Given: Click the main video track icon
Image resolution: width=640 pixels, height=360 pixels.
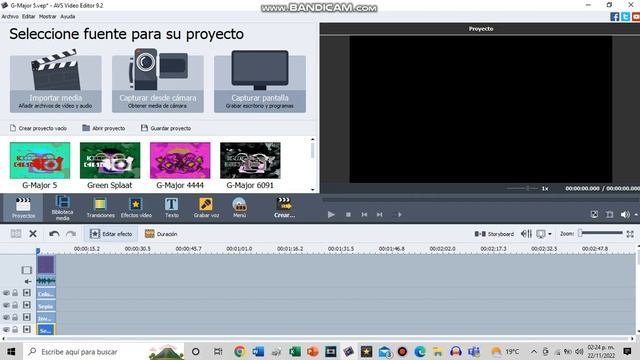Looking at the screenshot, I should [x=27, y=270].
